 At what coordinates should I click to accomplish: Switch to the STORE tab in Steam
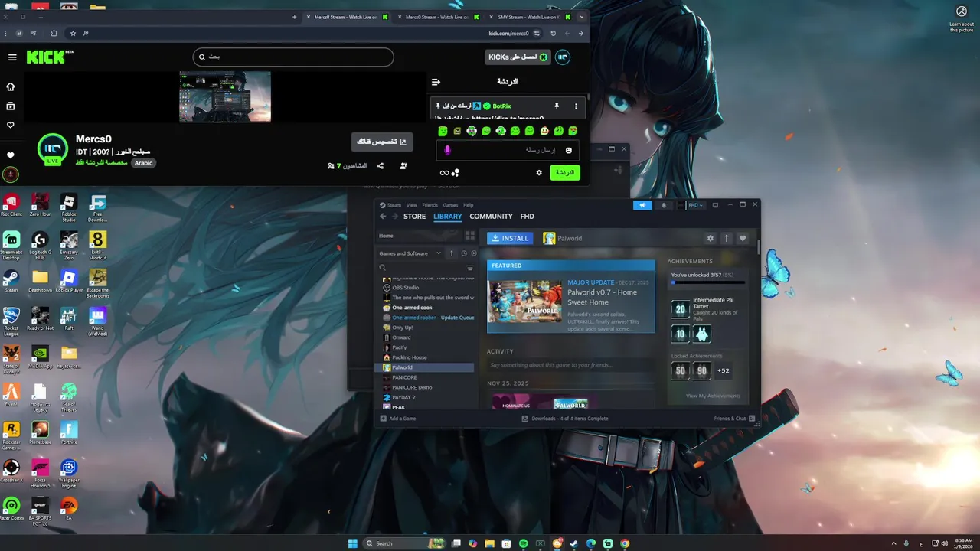(x=414, y=217)
